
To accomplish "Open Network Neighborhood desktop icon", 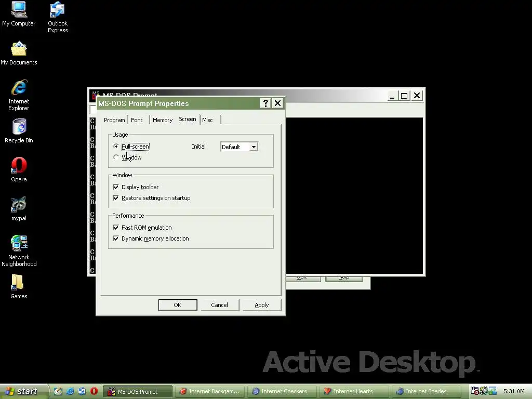I will 19,251.
